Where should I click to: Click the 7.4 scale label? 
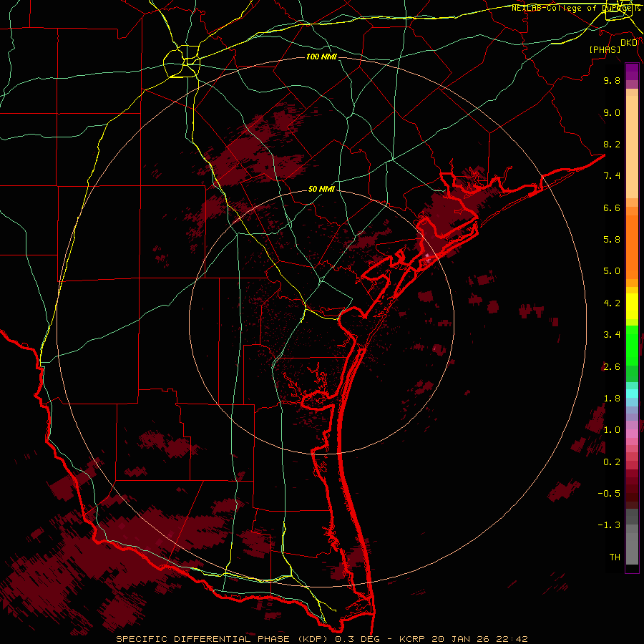(612, 176)
